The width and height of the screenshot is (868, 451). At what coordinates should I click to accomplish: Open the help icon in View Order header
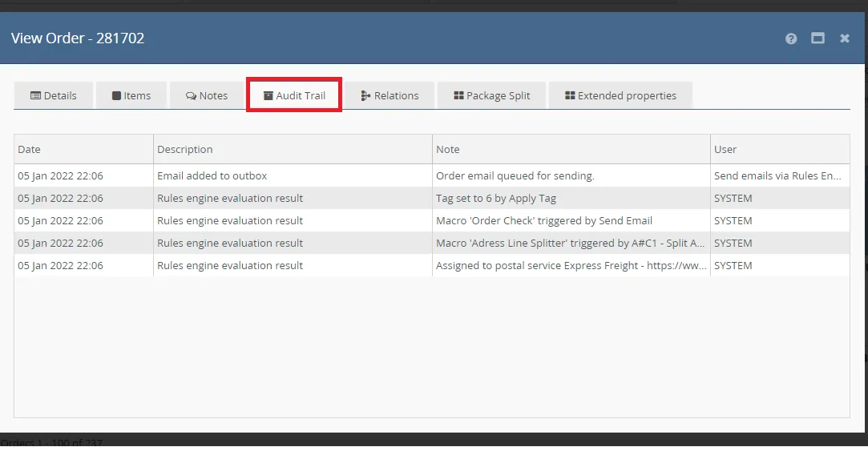(x=791, y=38)
